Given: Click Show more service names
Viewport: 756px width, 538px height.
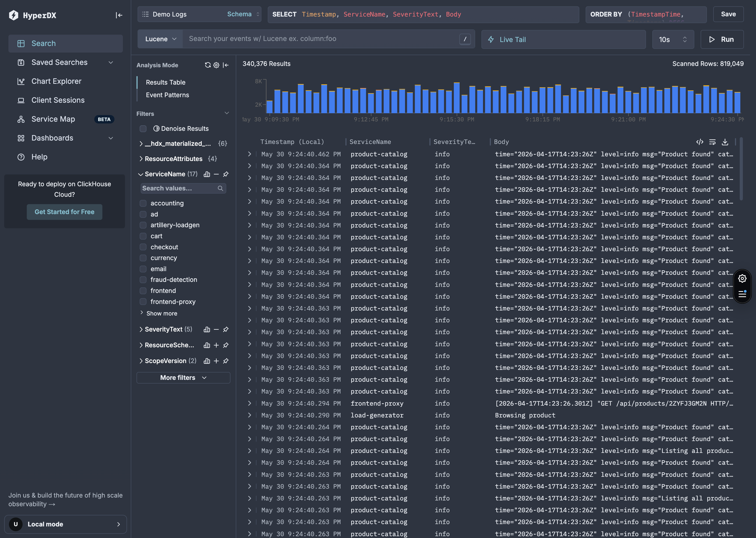Looking at the screenshot, I should (x=161, y=313).
